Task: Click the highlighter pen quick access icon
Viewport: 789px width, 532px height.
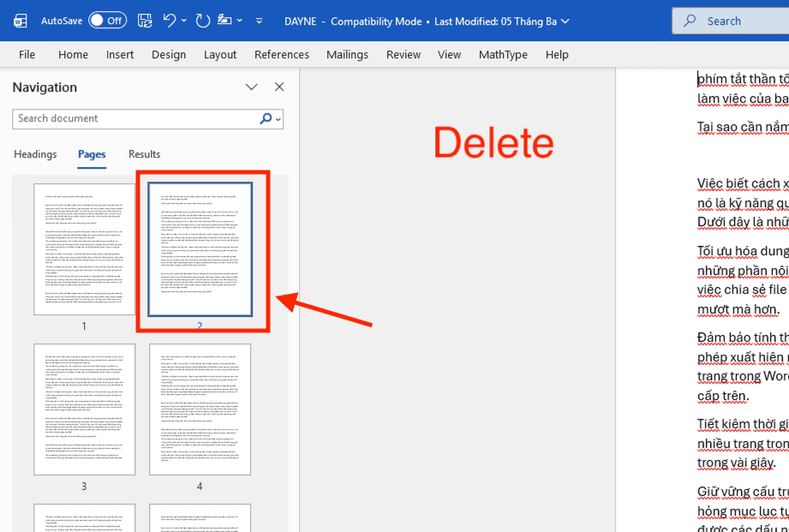Action: click(x=224, y=21)
